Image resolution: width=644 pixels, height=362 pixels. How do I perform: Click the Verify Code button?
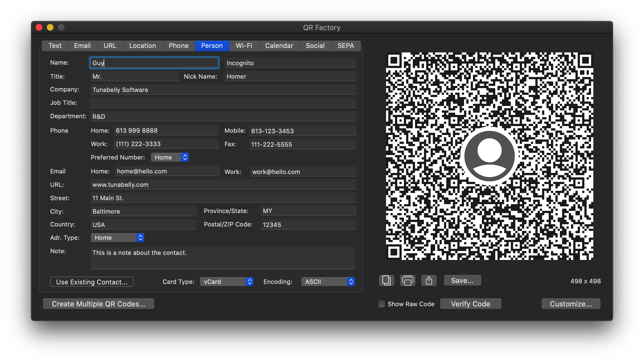pos(470,304)
